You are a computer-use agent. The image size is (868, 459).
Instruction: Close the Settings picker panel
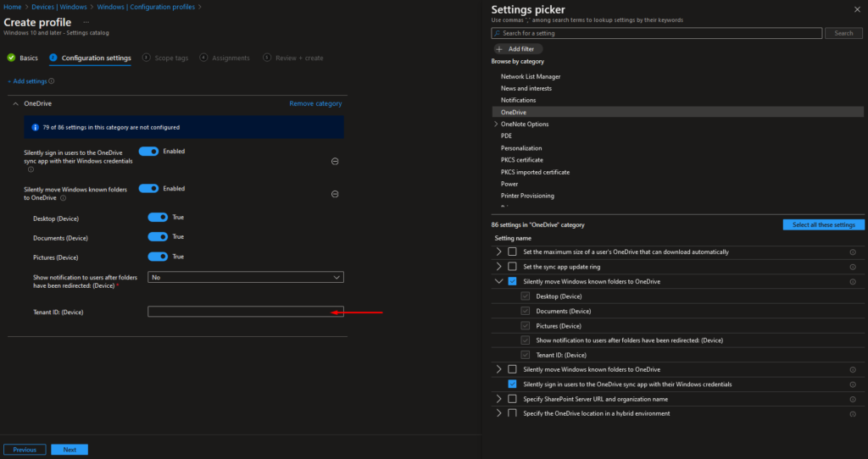point(858,9)
